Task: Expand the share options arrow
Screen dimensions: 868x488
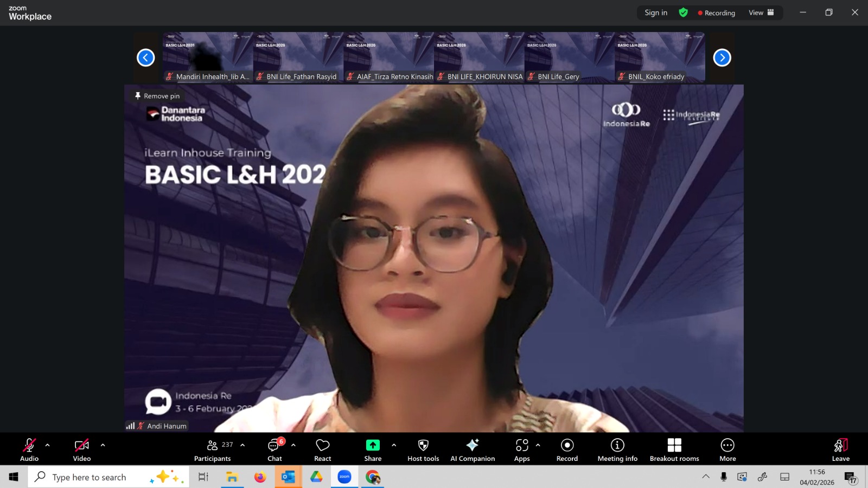Action: tap(394, 445)
